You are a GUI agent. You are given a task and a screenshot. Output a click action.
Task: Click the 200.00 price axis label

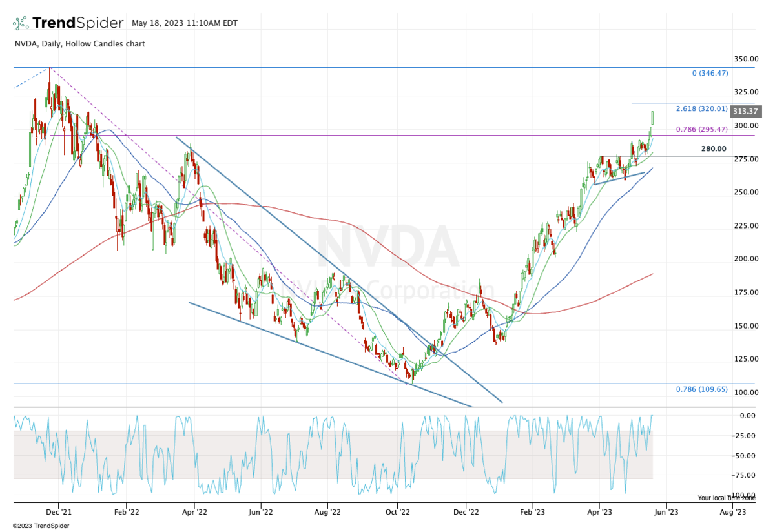[x=745, y=259]
